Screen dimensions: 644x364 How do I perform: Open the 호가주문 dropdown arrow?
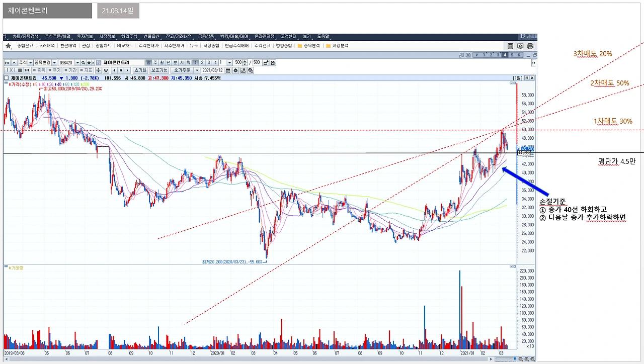(x=197, y=70)
